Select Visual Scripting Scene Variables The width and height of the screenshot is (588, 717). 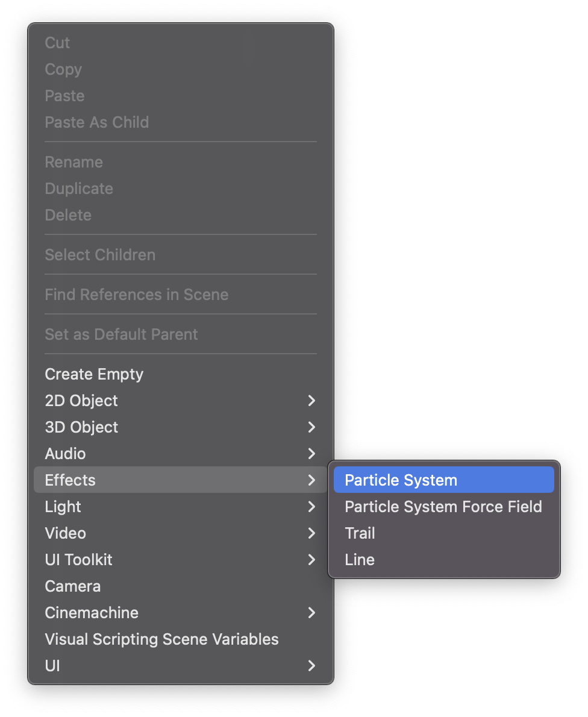[x=161, y=639]
